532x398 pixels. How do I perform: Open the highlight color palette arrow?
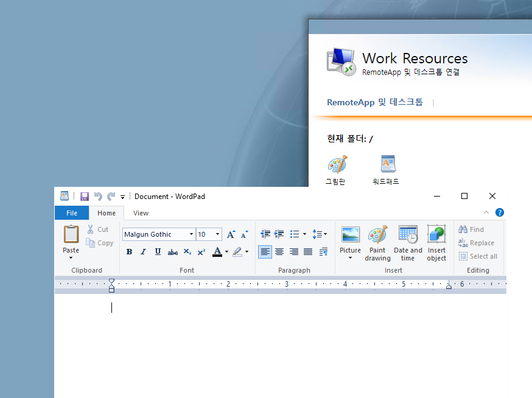click(247, 252)
